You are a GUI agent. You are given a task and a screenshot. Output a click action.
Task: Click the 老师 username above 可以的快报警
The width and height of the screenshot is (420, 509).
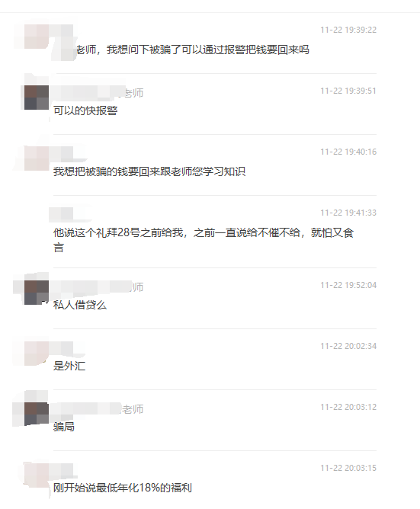point(133,93)
